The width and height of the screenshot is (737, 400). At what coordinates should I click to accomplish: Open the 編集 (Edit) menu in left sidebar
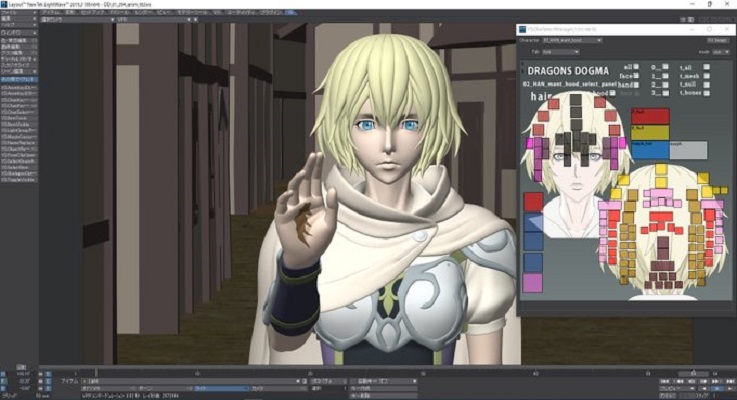[18, 18]
